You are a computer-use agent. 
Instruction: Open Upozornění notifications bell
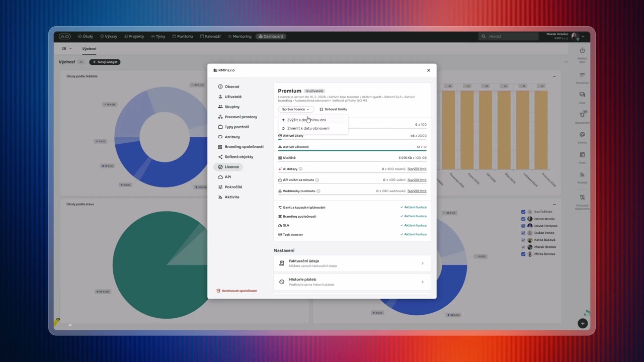coord(582,118)
